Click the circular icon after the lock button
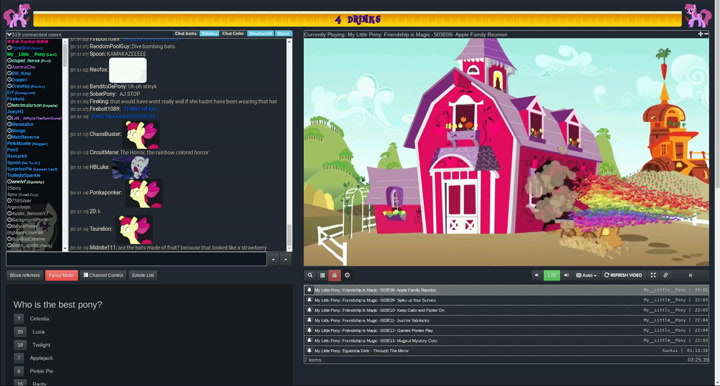720x386 pixels. (347, 275)
